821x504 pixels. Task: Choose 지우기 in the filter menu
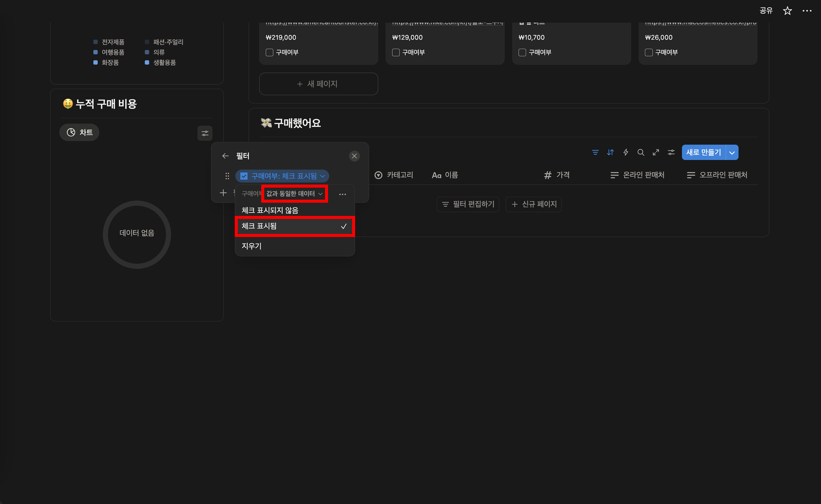click(x=252, y=246)
